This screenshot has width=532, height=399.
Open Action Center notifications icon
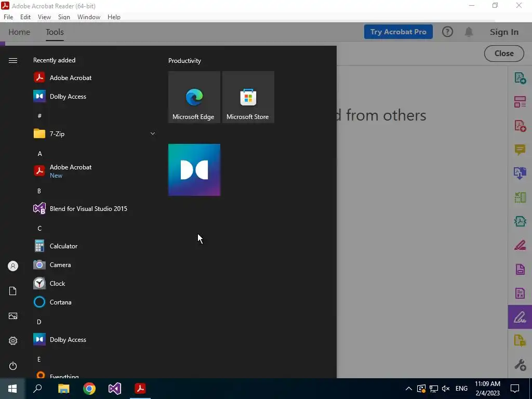(x=515, y=389)
